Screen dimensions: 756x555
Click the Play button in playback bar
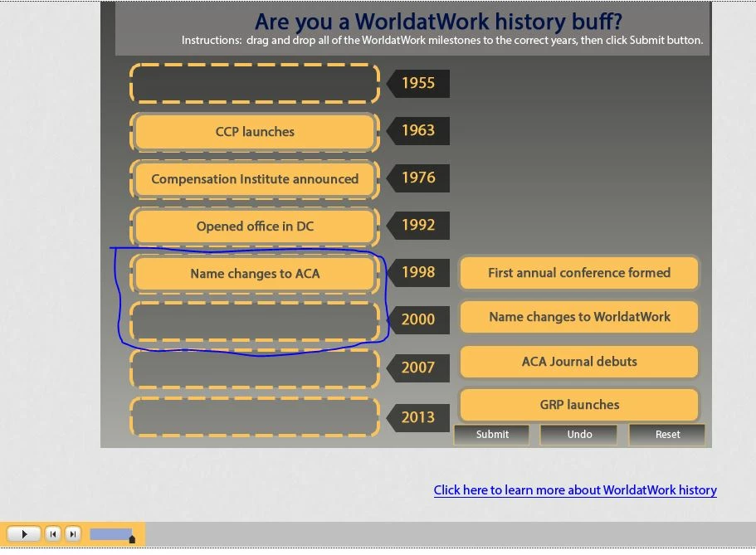click(23, 533)
